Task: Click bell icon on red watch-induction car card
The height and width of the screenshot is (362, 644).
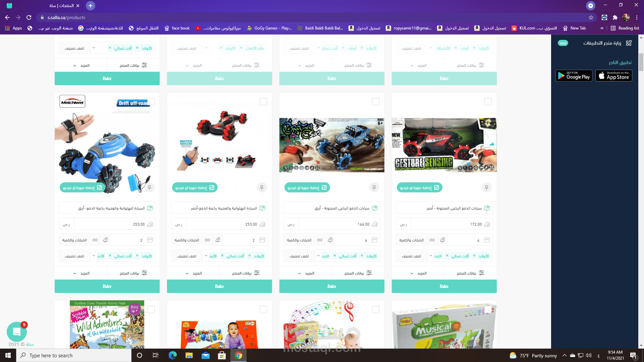Action: [x=218, y=240]
